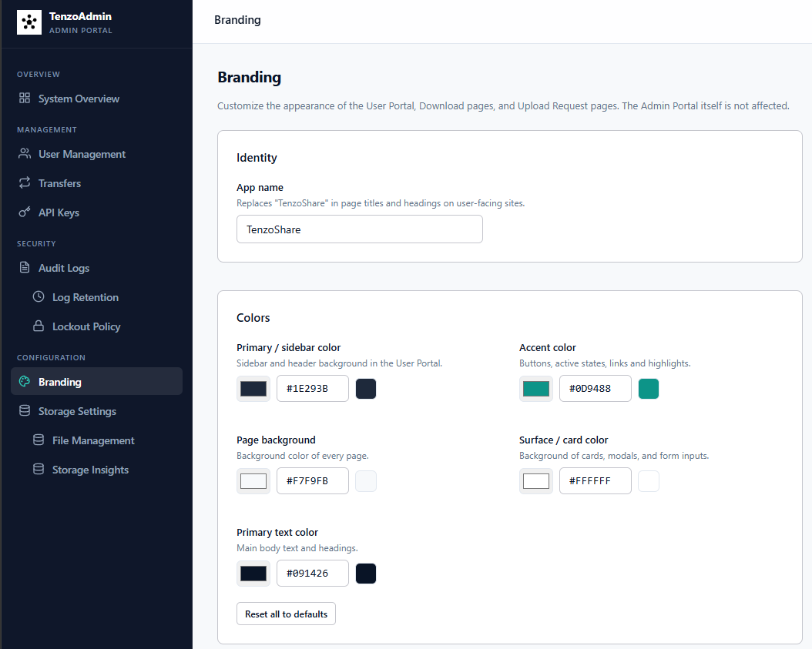Click the Storage Insights database icon
Viewport: 812px width, 649px height.
point(39,469)
